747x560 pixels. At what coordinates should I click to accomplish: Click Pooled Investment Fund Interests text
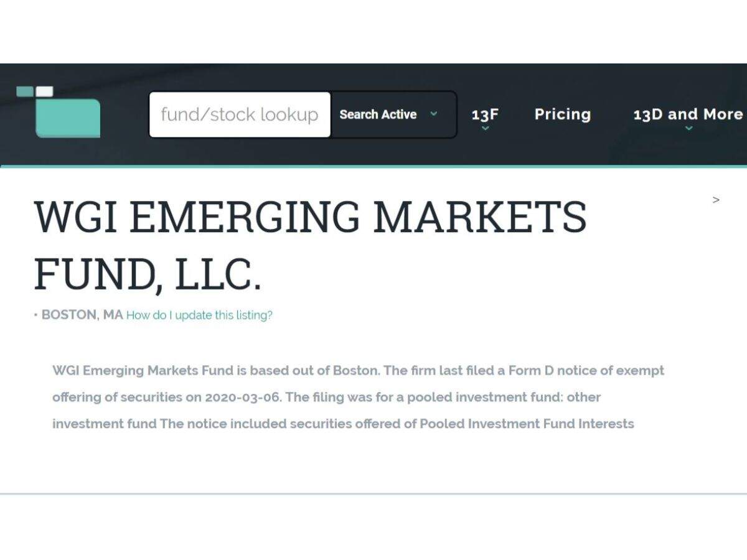(527, 424)
